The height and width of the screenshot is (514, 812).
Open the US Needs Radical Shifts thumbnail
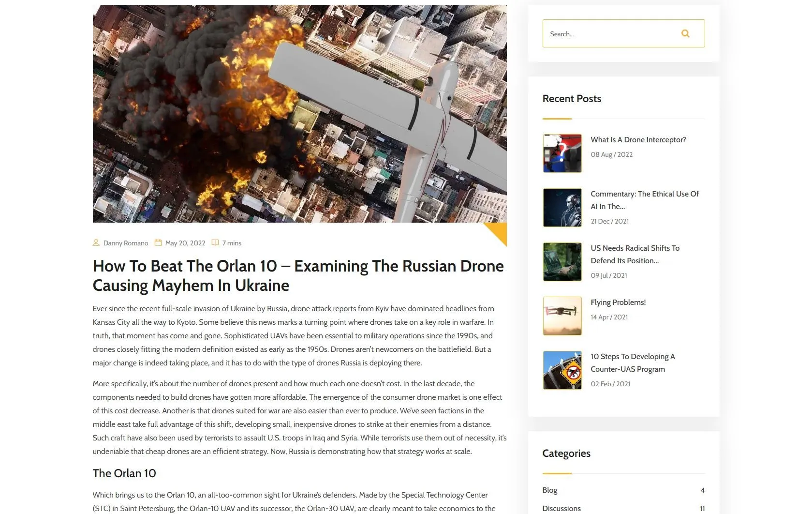point(562,262)
